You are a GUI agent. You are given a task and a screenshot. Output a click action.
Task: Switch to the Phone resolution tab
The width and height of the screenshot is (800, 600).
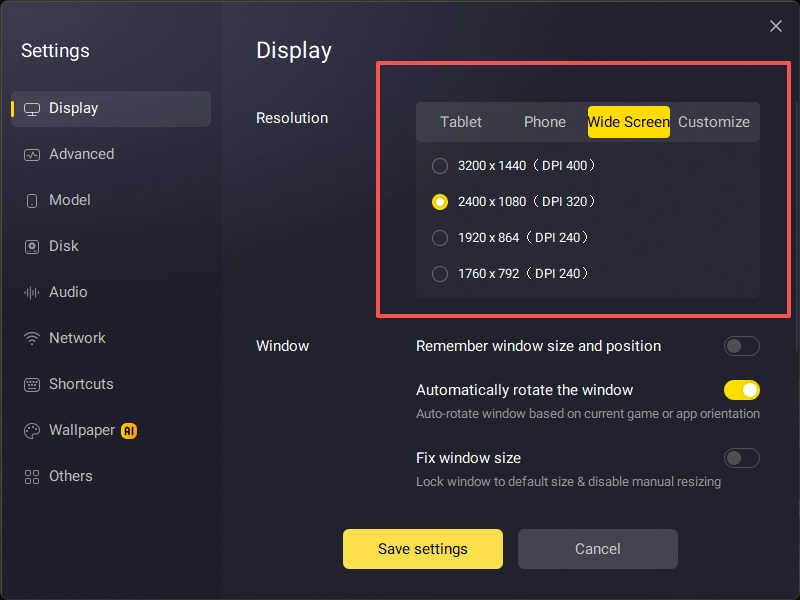[x=544, y=122]
